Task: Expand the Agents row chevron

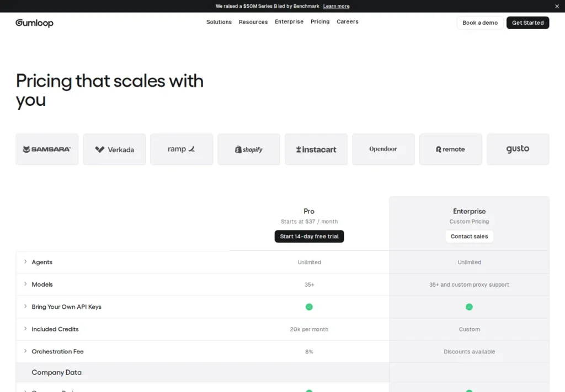Action: click(25, 262)
